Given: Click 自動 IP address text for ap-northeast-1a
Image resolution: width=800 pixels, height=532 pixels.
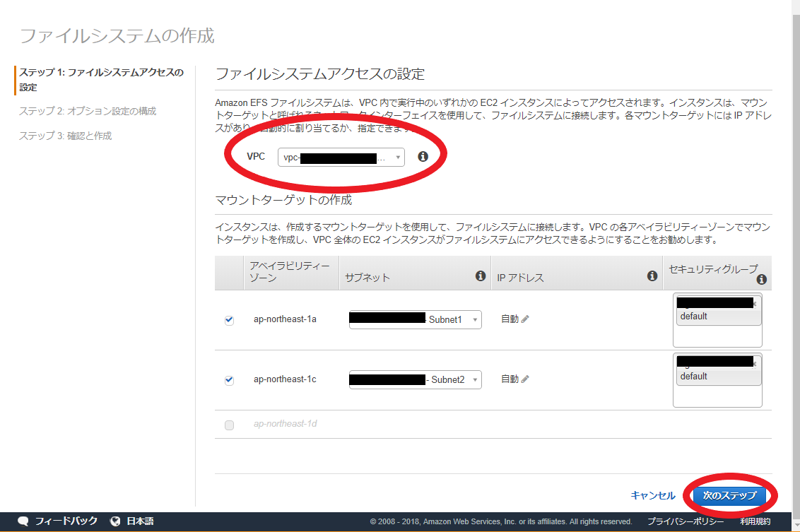Looking at the screenshot, I should tap(510, 319).
